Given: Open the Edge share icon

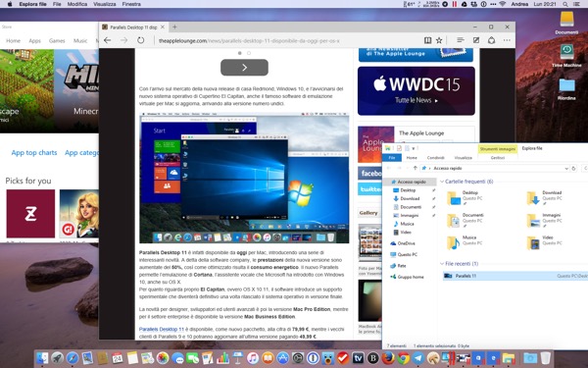Looking at the screenshot, I should (491, 40).
